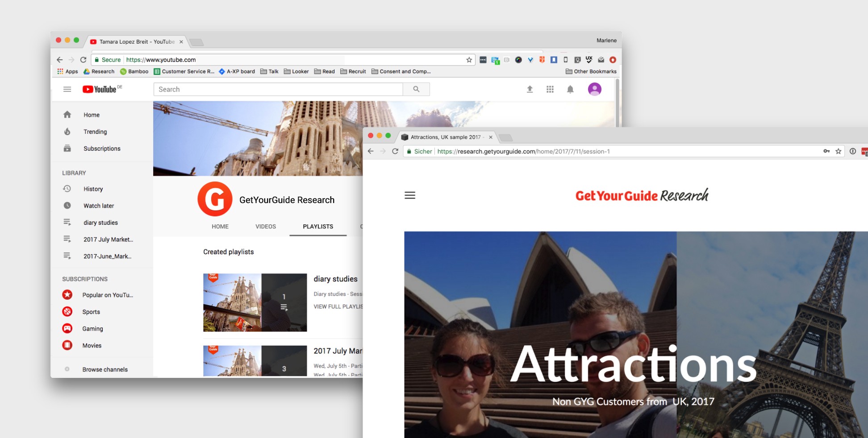Open Customer Service R... bookmark

184,71
